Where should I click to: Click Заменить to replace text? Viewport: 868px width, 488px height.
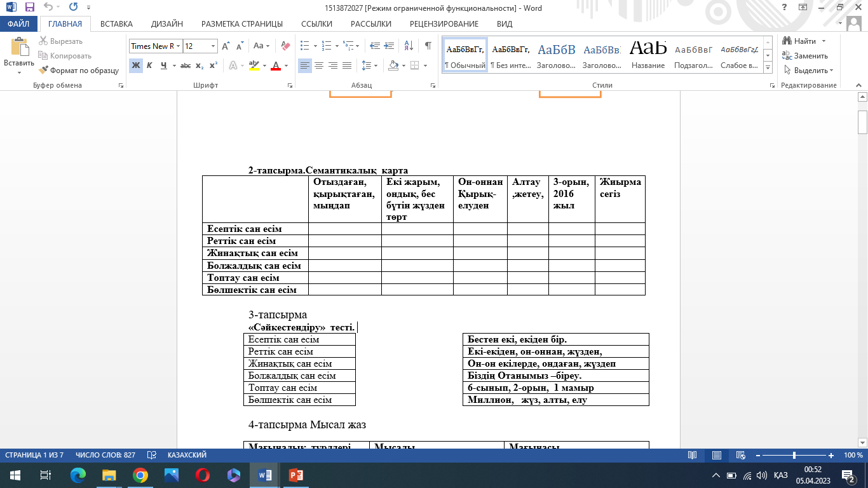point(806,56)
